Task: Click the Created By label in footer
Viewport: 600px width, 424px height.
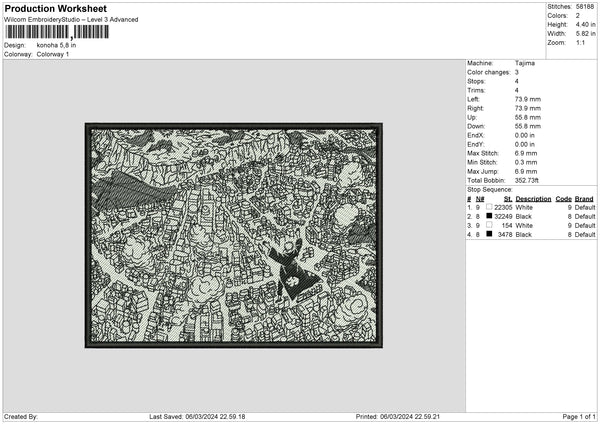Action: (x=21, y=417)
